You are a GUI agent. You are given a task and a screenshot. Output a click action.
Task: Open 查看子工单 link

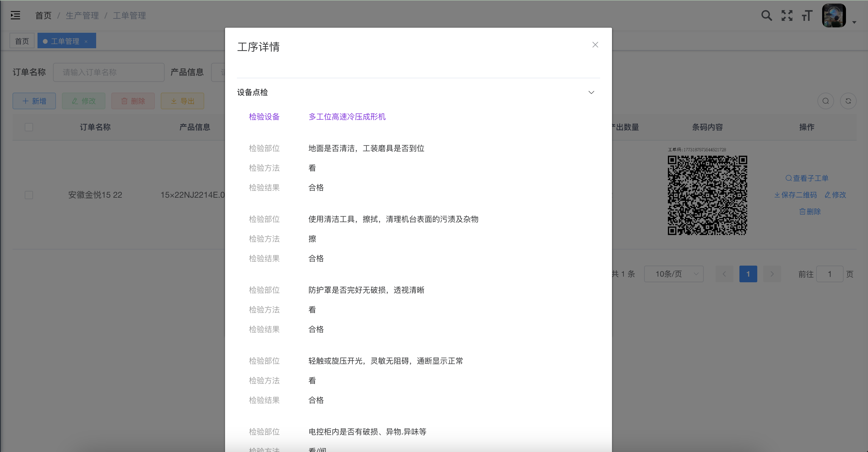pos(807,178)
